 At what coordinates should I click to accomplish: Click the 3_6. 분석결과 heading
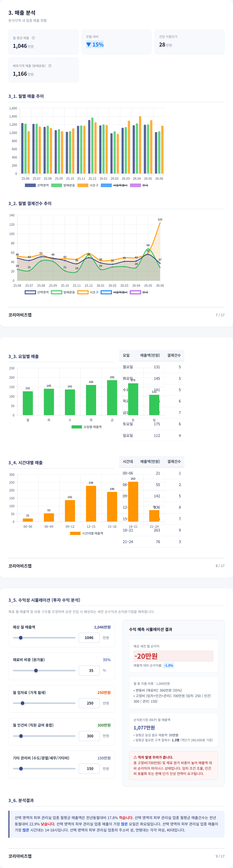[x=21, y=800]
